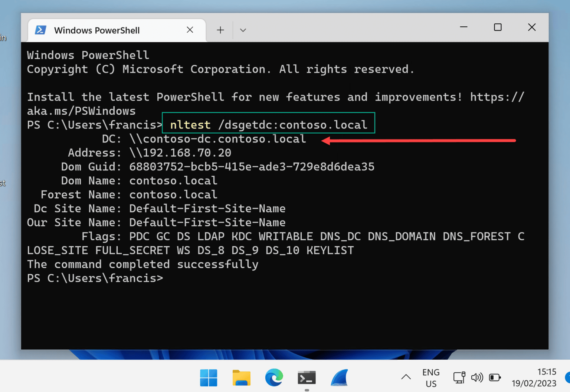This screenshot has height=392, width=570.
Task: Select the Windows Terminal taskbar icon
Action: pos(306,378)
